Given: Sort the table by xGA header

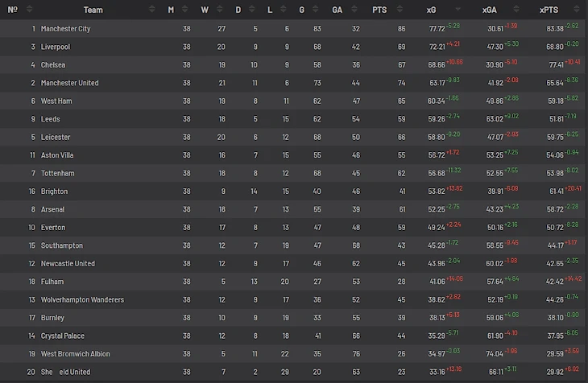Looking at the screenshot, I should click(489, 10).
